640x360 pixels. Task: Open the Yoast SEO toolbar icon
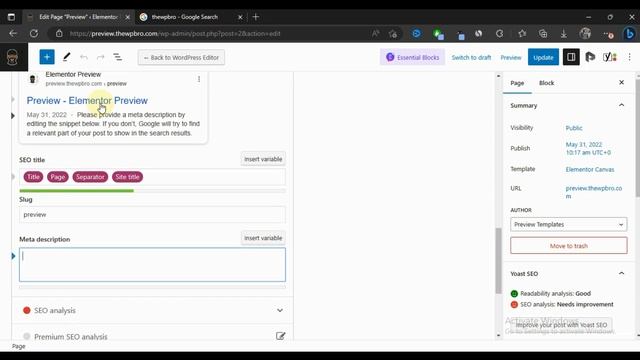[x=610, y=57]
